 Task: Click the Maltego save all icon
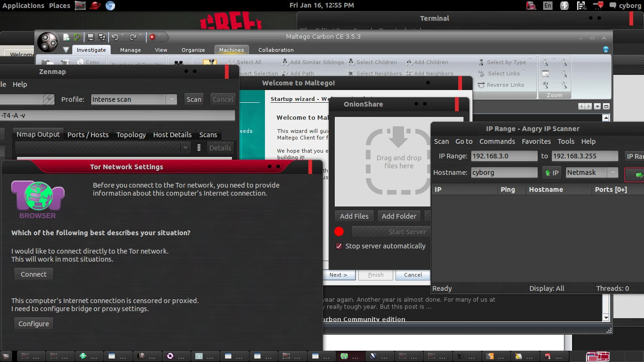101,37
